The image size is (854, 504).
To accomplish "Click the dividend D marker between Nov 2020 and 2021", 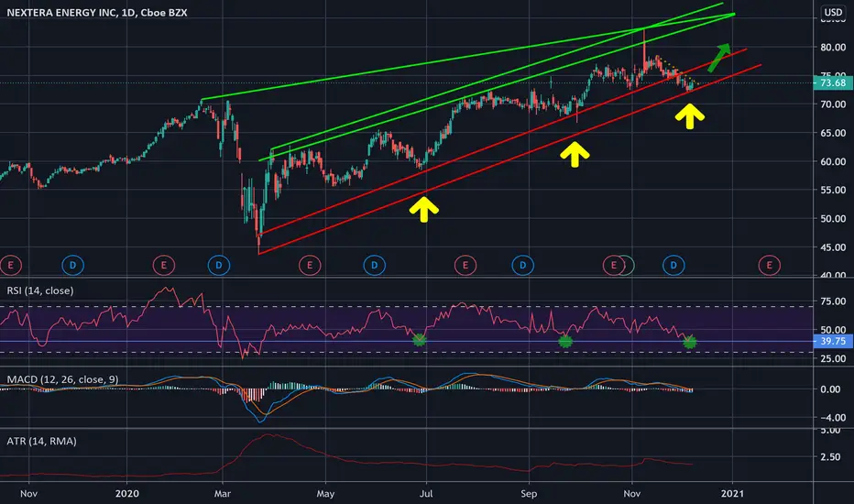I will 673,266.
